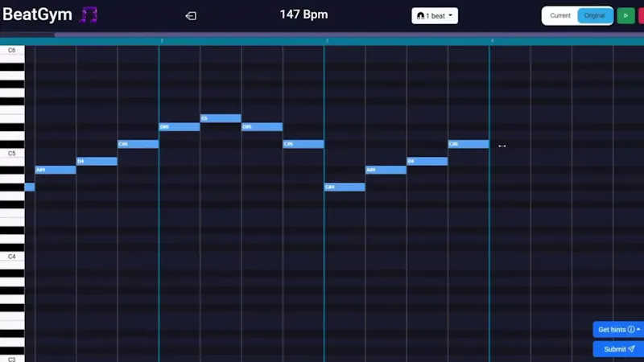Select the C#5 note ending bar 1
The width and height of the screenshot is (644, 362).
[138, 144]
